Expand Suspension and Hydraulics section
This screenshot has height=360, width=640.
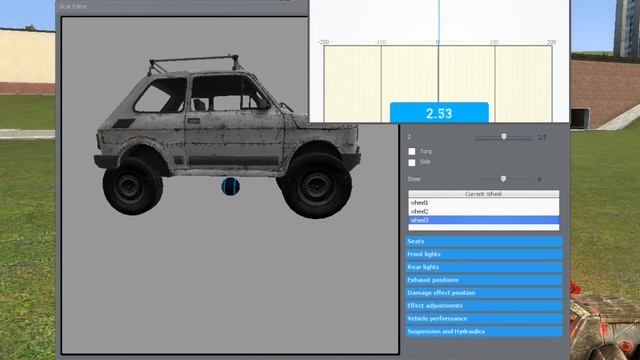tap(484, 331)
